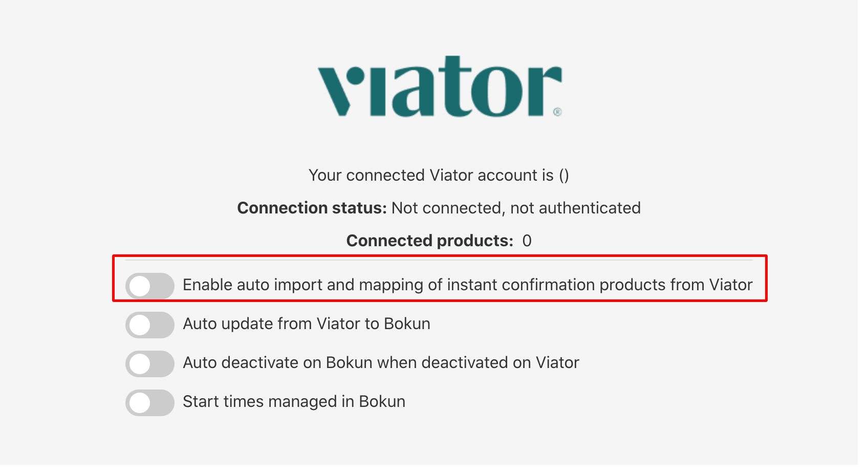The width and height of the screenshot is (868, 475).
Task: Click 'Auto deactivate on Bokun when deactivated' label
Action: [381, 362]
